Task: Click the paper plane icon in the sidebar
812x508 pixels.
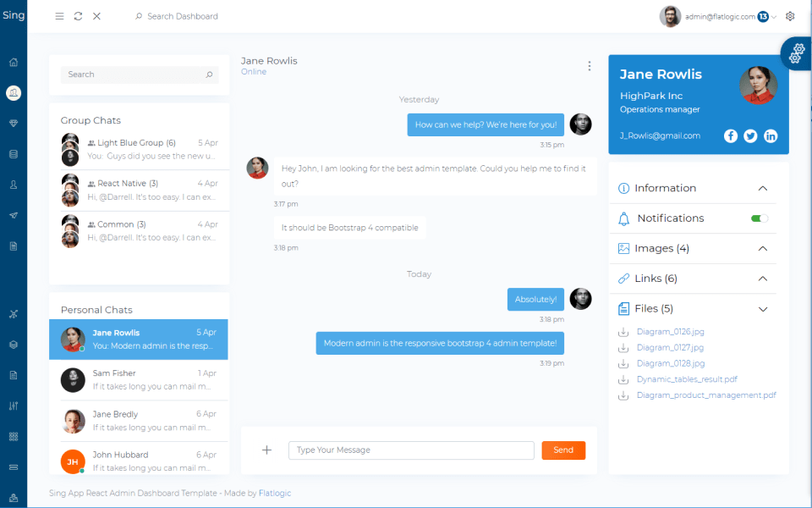Action: click(13, 214)
